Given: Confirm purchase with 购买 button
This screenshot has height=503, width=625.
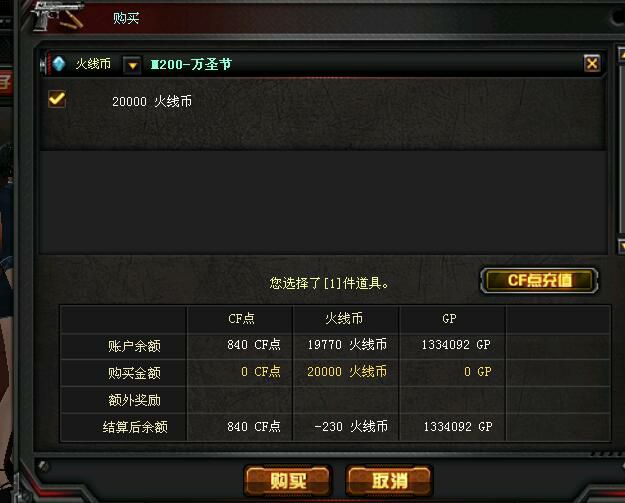Looking at the screenshot, I should coord(288,480).
